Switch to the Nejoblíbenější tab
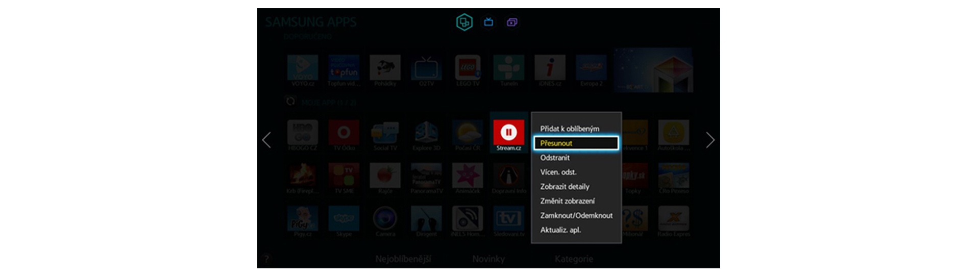 403,259
